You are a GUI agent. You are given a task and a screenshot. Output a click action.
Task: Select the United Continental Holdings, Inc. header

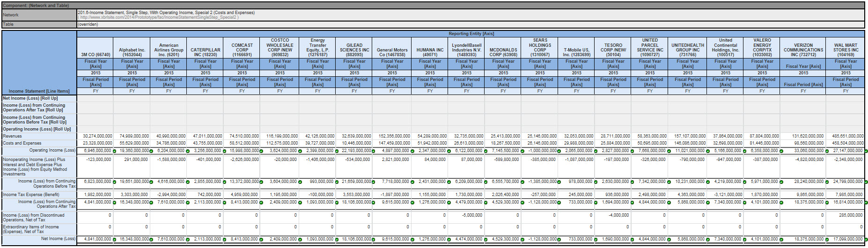point(726,48)
